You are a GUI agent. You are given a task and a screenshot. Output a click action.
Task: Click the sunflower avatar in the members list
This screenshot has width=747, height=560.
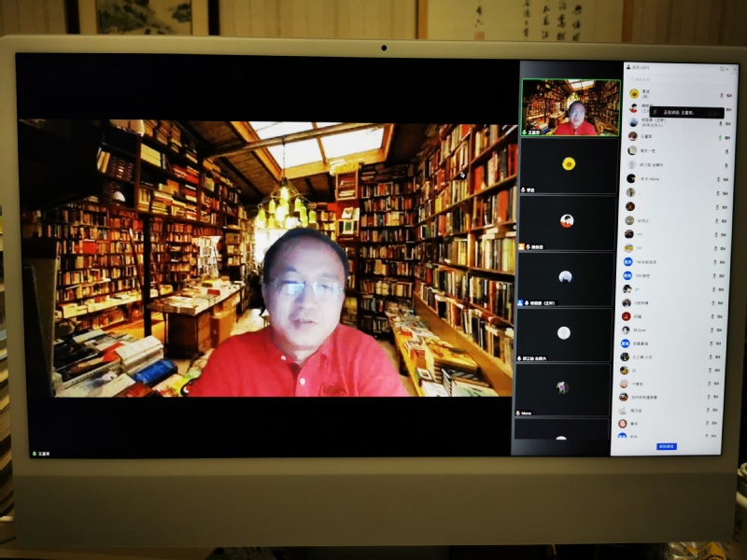click(x=634, y=93)
